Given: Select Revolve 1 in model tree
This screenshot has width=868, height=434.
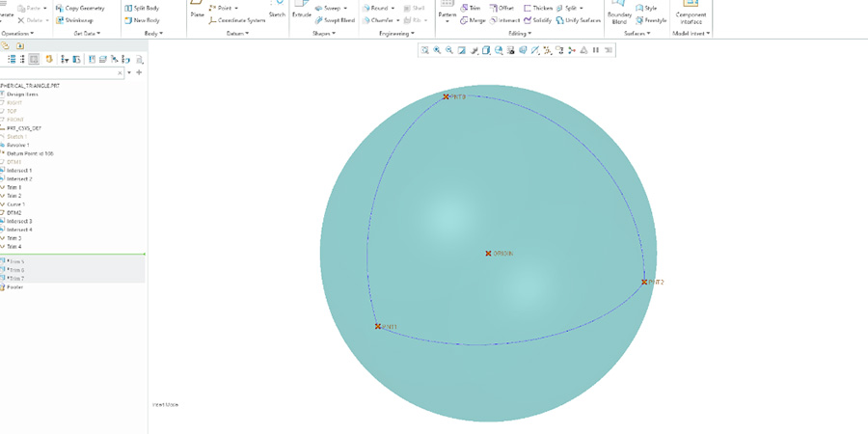Looking at the screenshot, I should coord(18,145).
